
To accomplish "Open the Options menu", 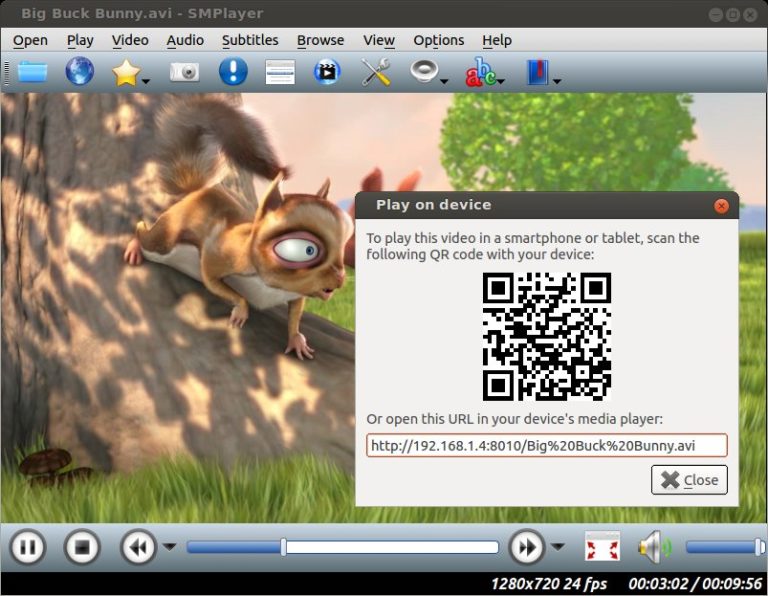I will [439, 40].
